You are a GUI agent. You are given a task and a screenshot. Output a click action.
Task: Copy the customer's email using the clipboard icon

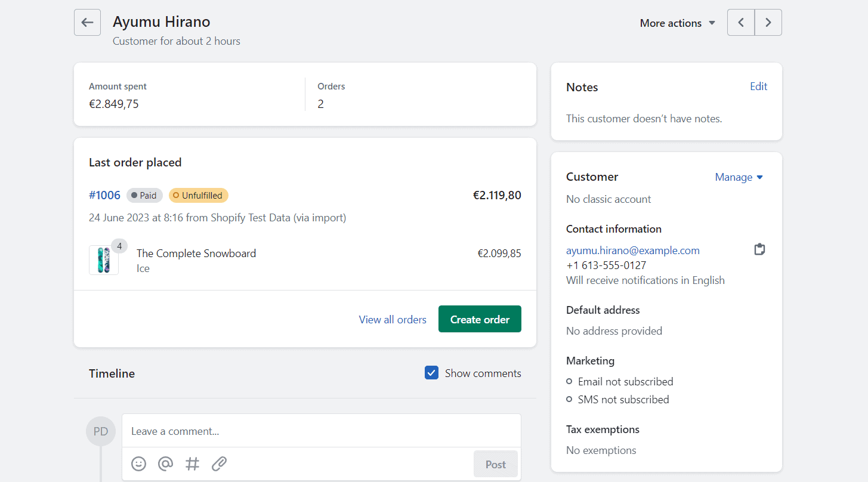[759, 249]
